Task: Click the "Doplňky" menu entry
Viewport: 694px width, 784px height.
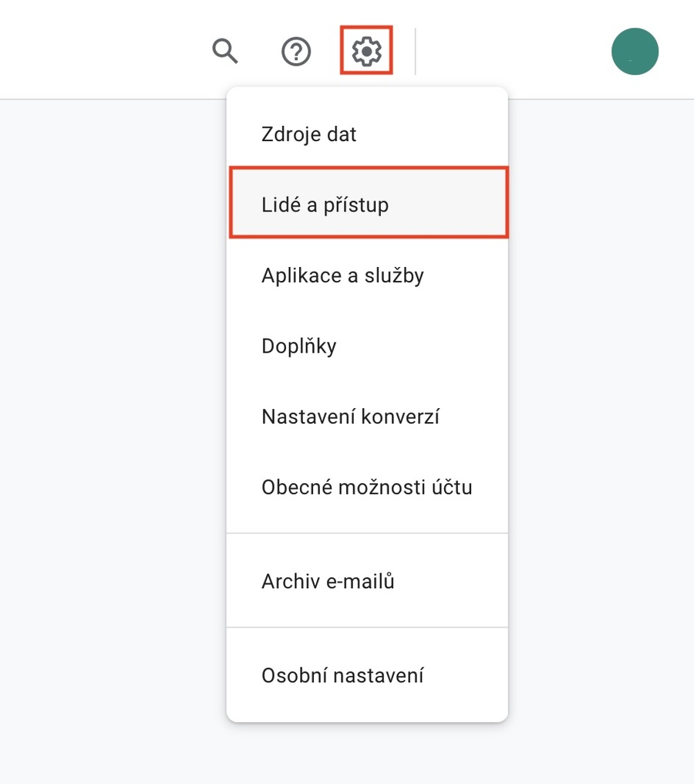Action: (299, 346)
